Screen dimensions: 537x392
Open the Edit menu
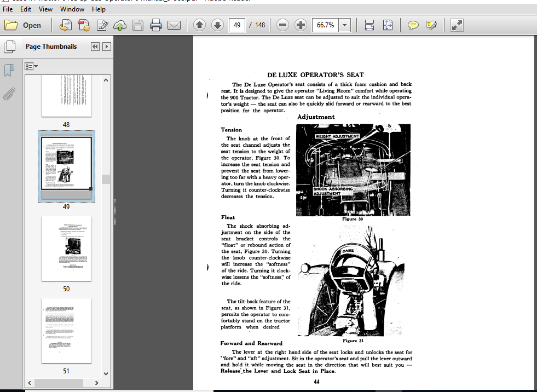[x=26, y=9]
